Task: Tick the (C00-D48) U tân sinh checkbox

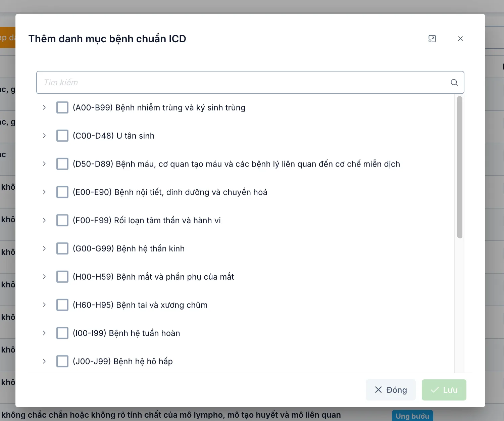Action: coord(62,136)
